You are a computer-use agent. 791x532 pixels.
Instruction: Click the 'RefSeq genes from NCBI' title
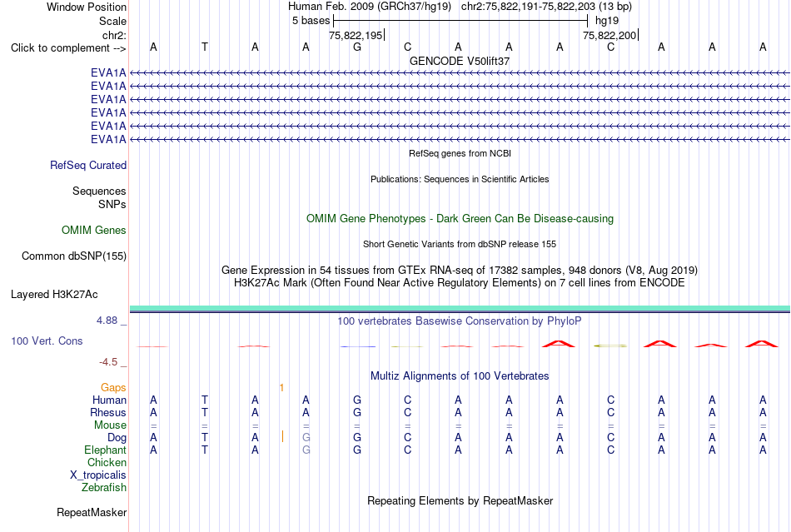[x=460, y=153]
